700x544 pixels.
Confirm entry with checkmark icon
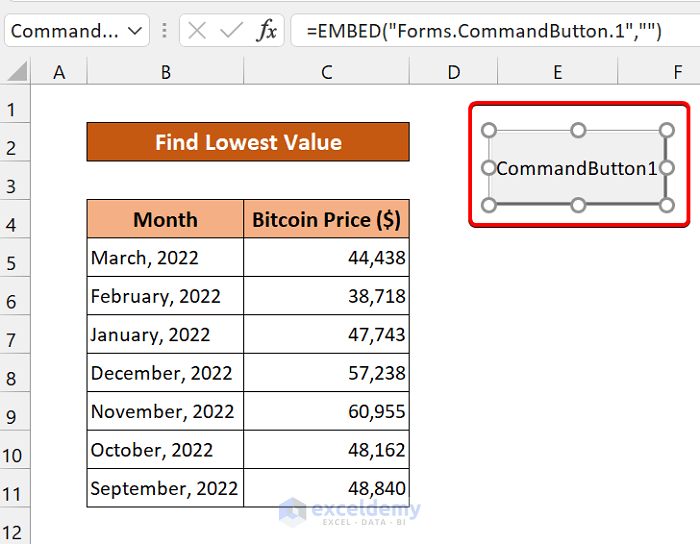click(231, 31)
